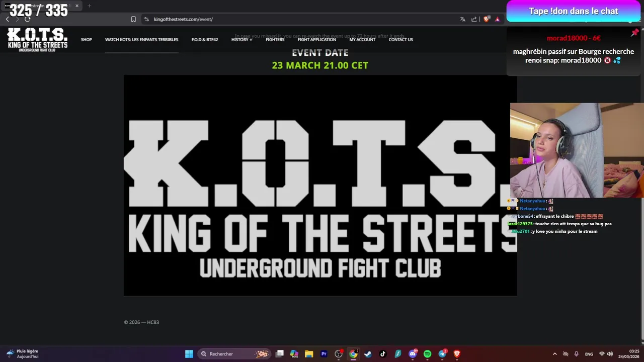The height and width of the screenshot is (362, 644).
Task: Open Brave browser from the taskbar
Action: pyautogui.click(x=457, y=354)
